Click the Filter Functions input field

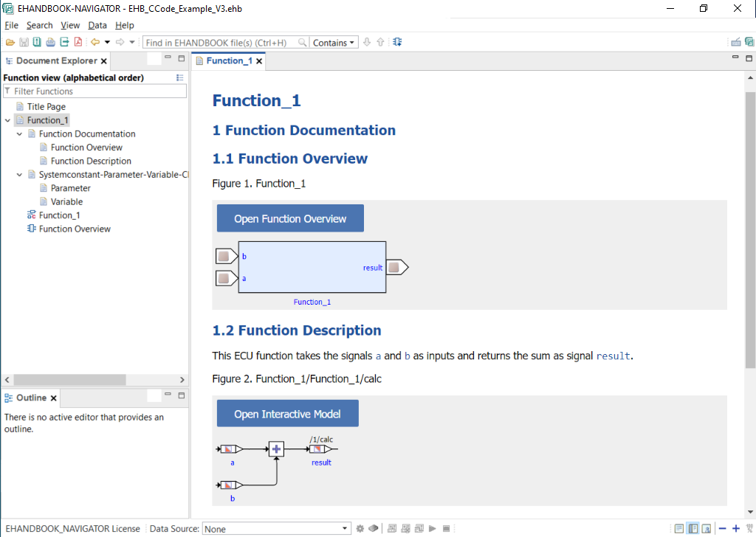pos(94,90)
